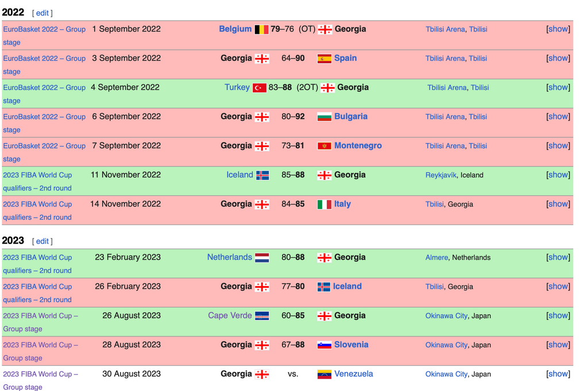
Task: Expand the 26 August 2023 Cape Verde game
Action: [x=558, y=316]
